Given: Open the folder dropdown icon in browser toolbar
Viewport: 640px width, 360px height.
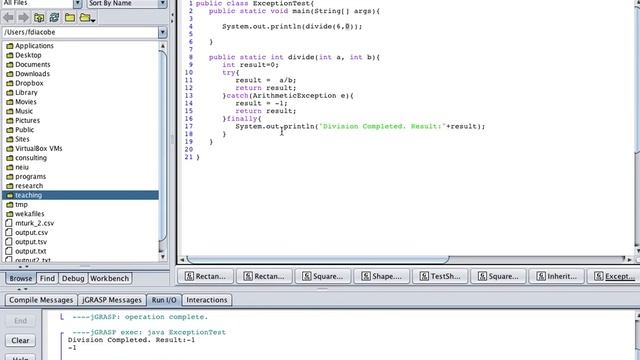Looking at the screenshot, I should pyautogui.click(x=87, y=18).
